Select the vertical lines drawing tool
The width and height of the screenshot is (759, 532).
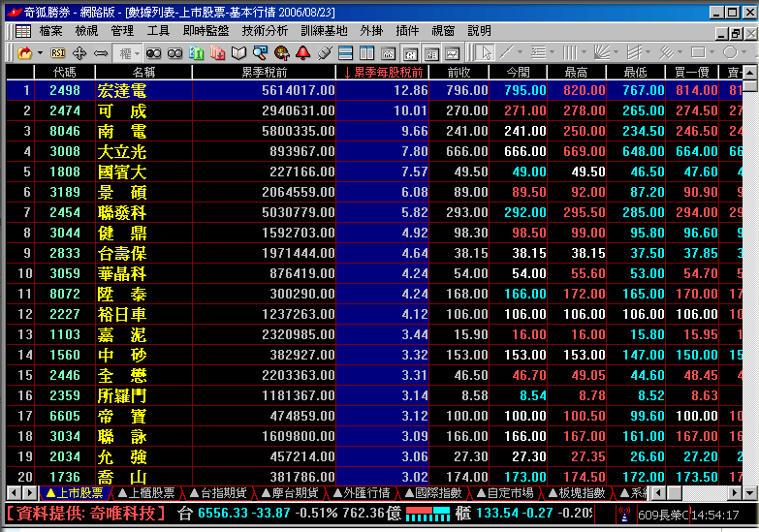pyautogui.click(x=570, y=52)
